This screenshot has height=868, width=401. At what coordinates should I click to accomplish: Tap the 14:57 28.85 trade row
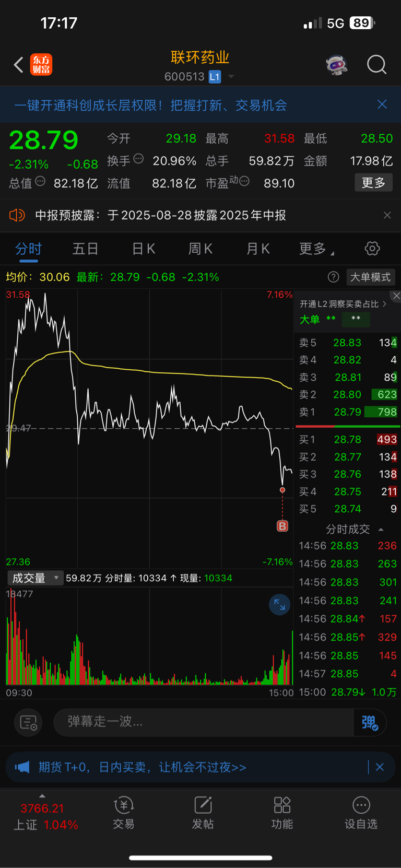click(348, 674)
